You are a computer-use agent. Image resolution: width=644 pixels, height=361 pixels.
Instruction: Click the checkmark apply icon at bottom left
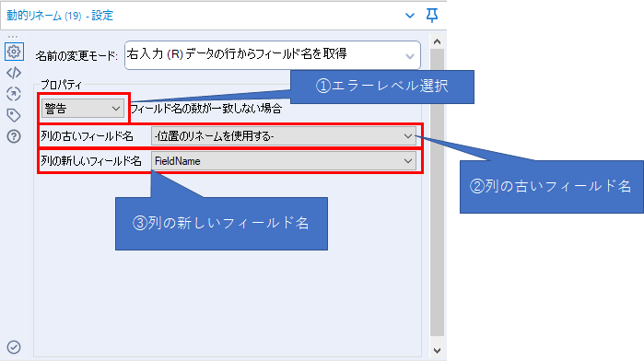(x=14, y=347)
